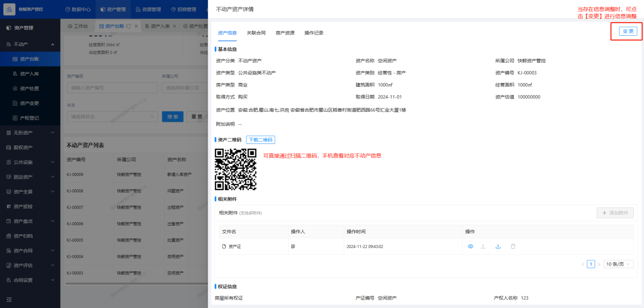644x308 pixels.
Task: Open 资源管理 in the top navigation
Action: (148, 9)
